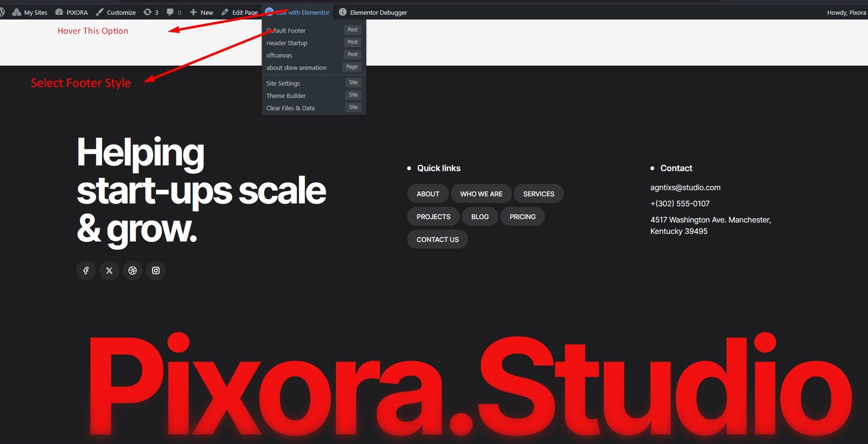Click the Elementor Debugger info icon
The height and width of the screenshot is (444, 868).
343,12
